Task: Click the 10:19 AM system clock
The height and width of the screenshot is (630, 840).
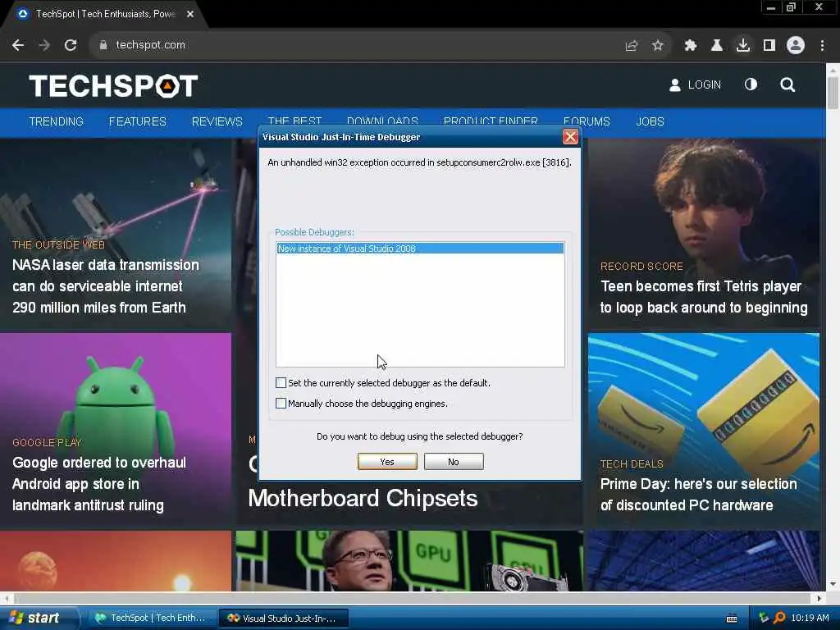Action: pyautogui.click(x=810, y=619)
